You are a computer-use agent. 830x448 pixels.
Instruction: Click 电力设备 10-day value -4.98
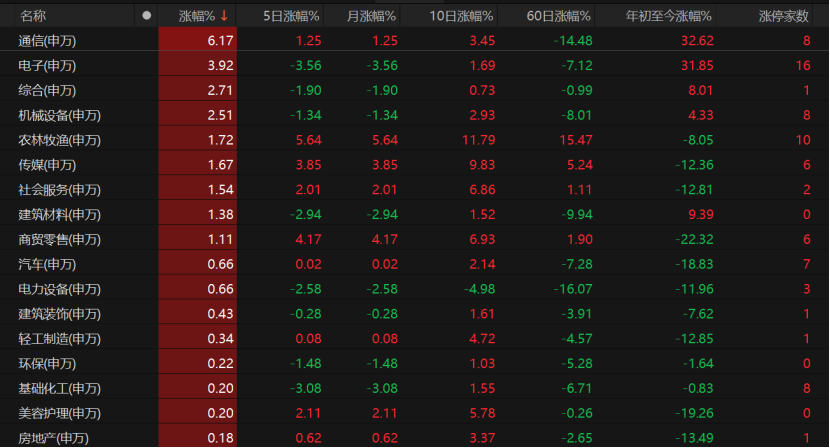tap(479, 289)
